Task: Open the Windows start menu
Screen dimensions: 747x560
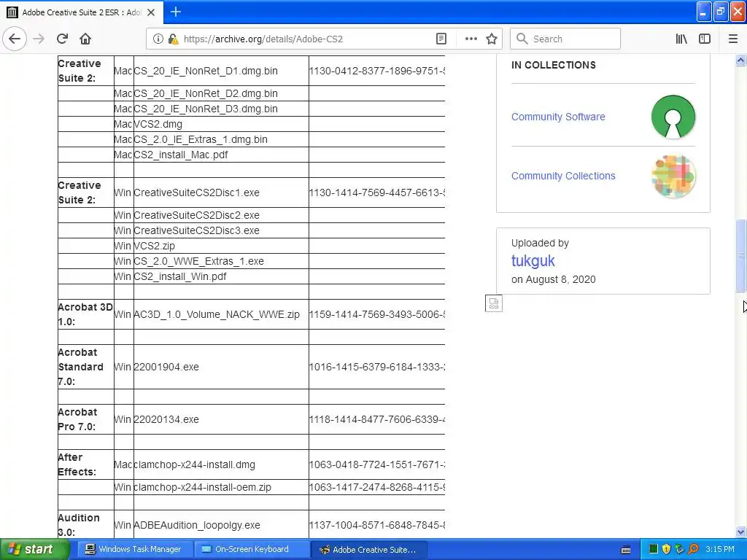Action: [34, 549]
